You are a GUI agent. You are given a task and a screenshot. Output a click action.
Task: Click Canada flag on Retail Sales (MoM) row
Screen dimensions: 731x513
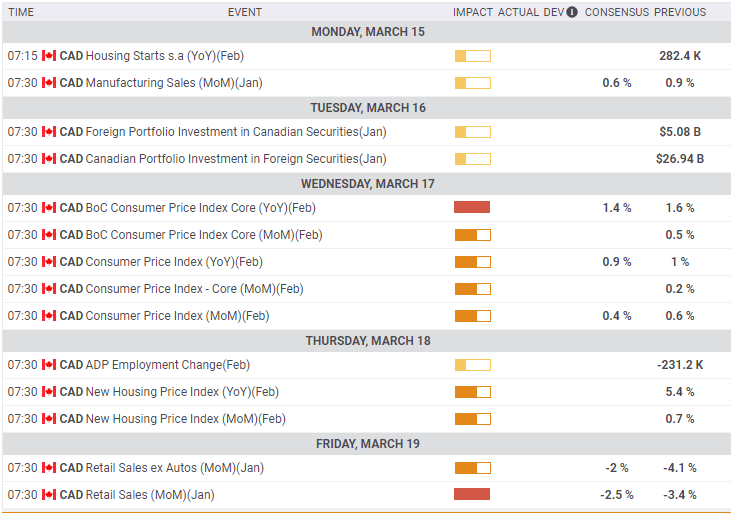(49, 494)
